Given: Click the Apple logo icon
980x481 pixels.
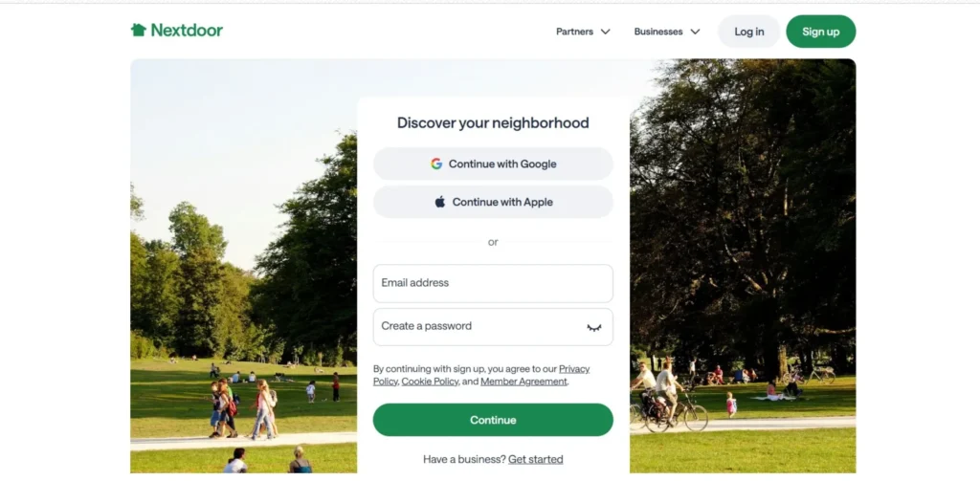Looking at the screenshot, I should coord(440,202).
